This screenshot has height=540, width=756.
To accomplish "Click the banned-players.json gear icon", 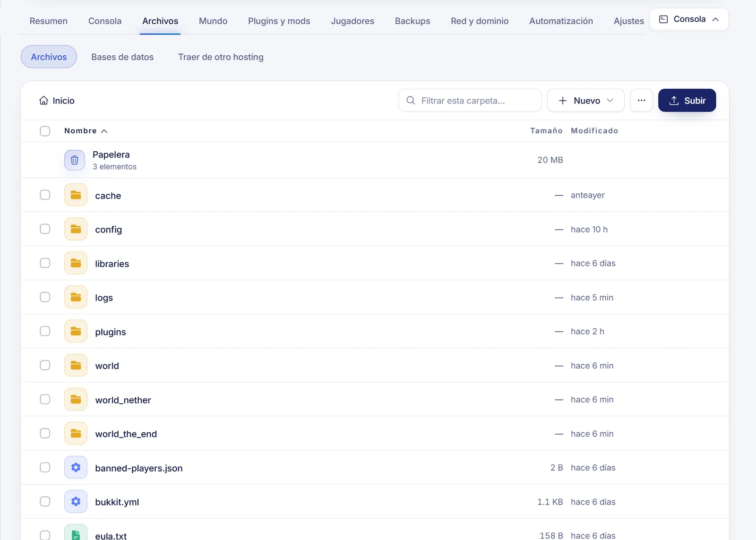I will [x=76, y=467].
